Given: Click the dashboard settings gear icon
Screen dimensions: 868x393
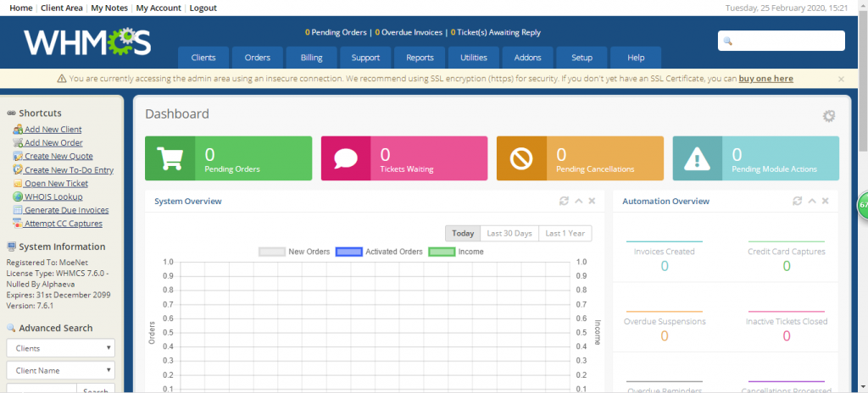Looking at the screenshot, I should [x=829, y=116].
